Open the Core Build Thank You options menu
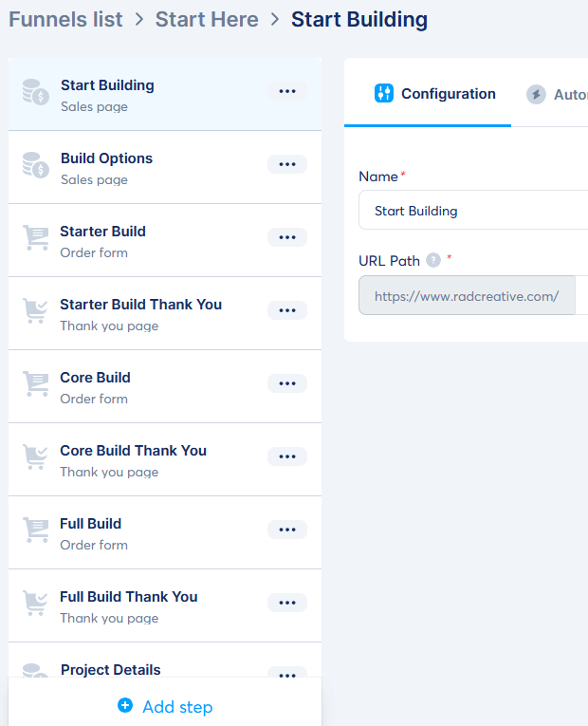The width and height of the screenshot is (588, 726). pos(287,456)
